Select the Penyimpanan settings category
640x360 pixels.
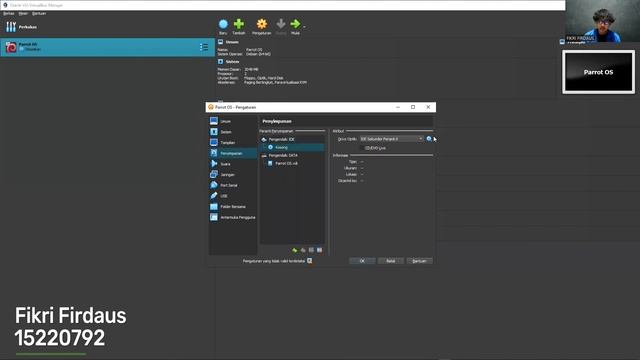(233, 153)
